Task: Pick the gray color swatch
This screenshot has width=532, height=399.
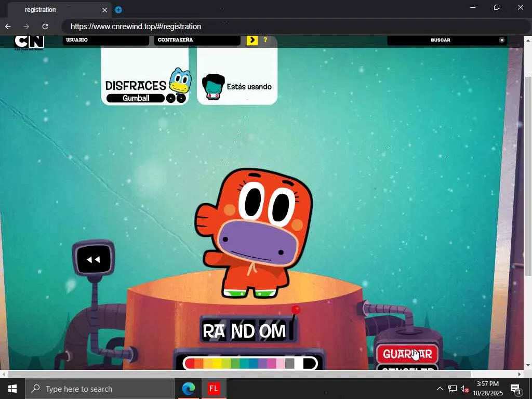Action: (x=290, y=363)
